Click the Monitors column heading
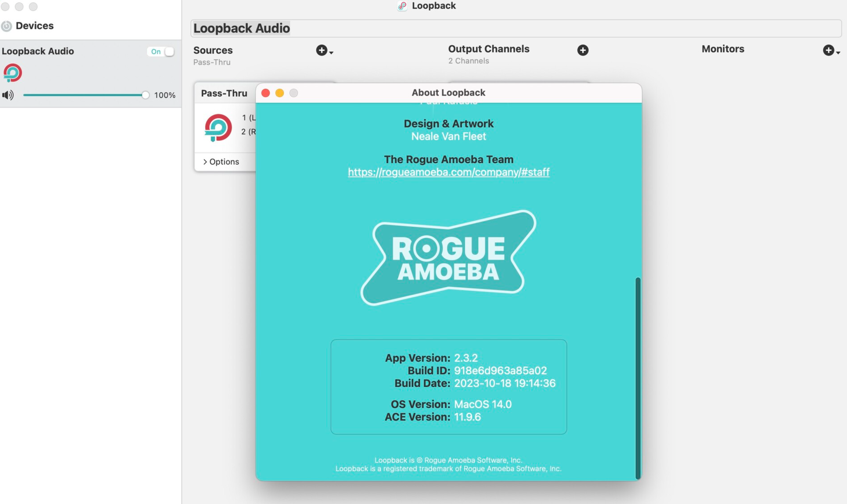847x504 pixels. coord(723,49)
